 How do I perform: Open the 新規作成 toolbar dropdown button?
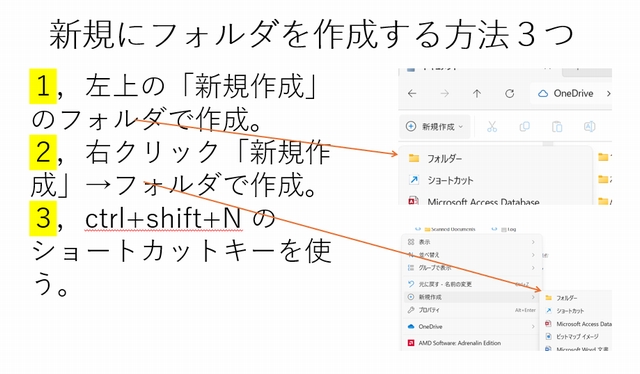435,127
